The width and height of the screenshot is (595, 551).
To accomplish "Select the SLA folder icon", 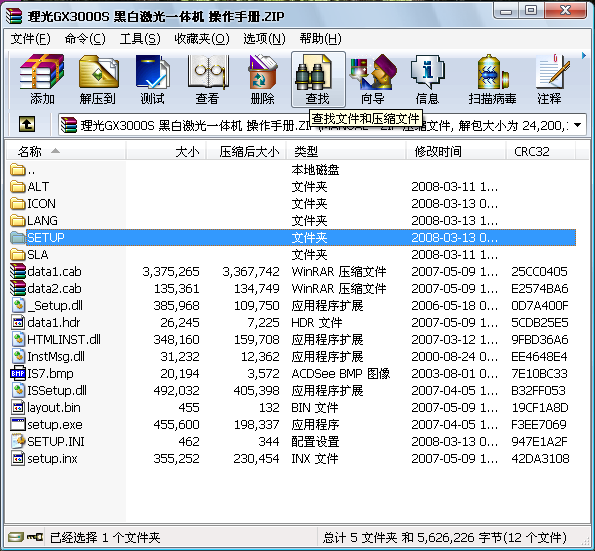I will [17, 255].
